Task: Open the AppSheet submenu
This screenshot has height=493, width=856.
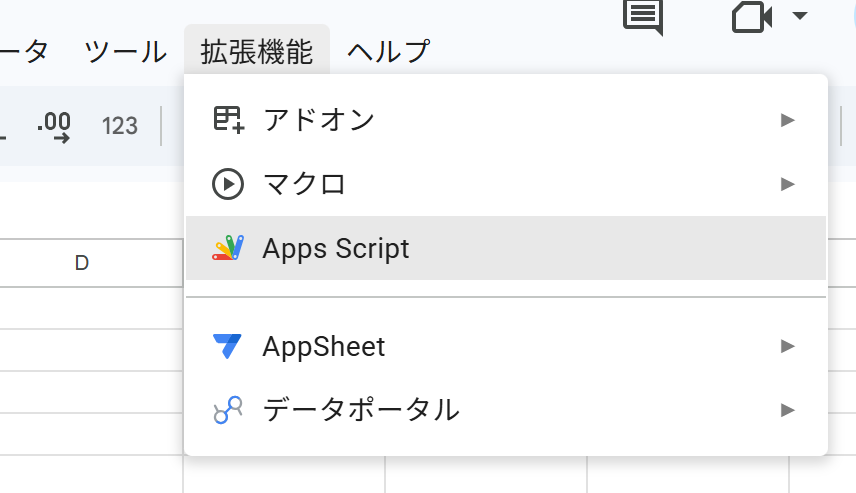Action: tap(506, 346)
